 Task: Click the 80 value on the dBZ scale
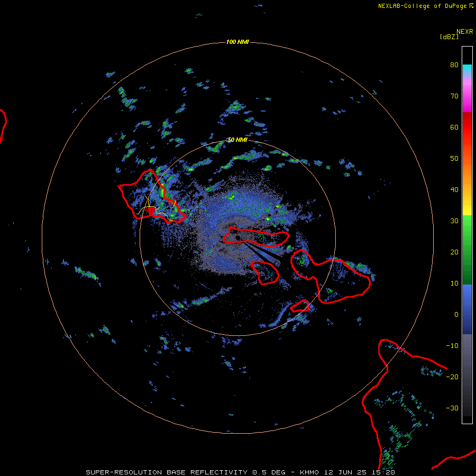click(x=454, y=65)
